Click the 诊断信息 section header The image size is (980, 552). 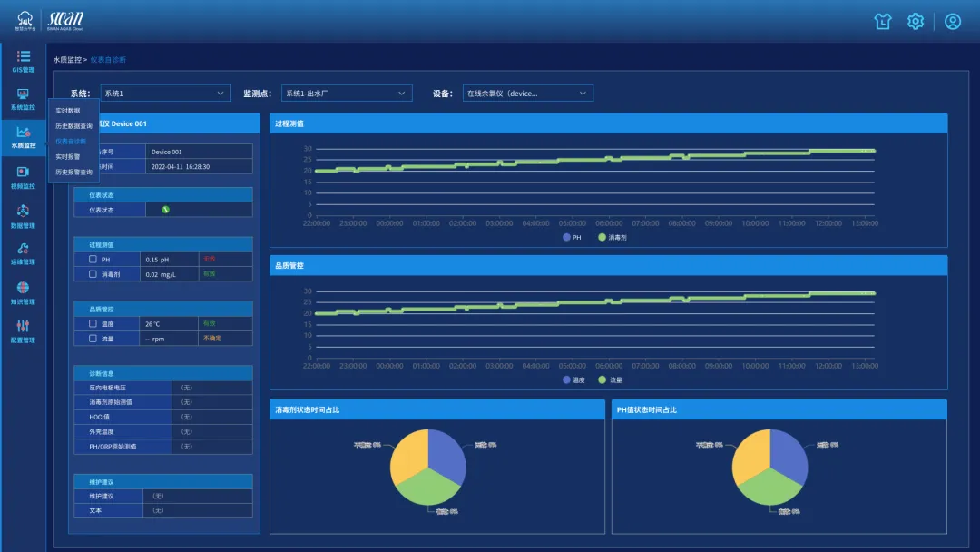click(x=163, y=373)
